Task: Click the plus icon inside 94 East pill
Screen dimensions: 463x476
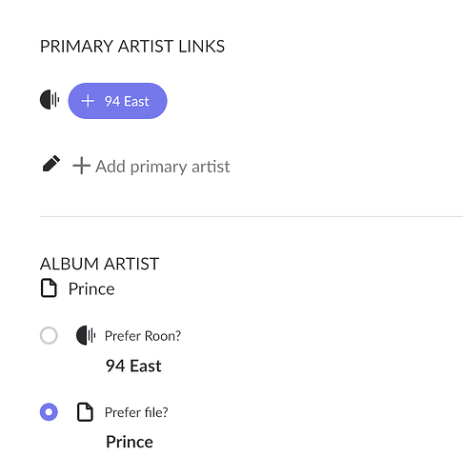Action: coord(88,101)
